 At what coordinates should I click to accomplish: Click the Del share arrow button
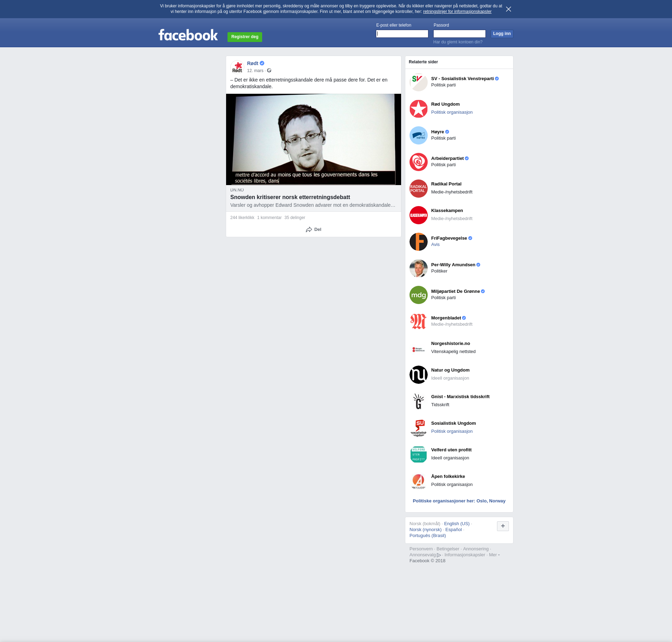[x=314, y=230]
